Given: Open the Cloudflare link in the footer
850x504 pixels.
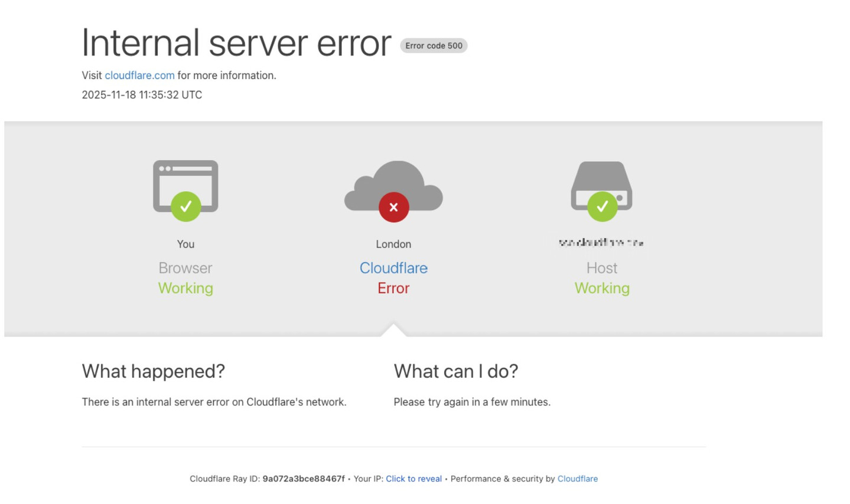Looking at the screenshot, I should click(x=578, y=479).
